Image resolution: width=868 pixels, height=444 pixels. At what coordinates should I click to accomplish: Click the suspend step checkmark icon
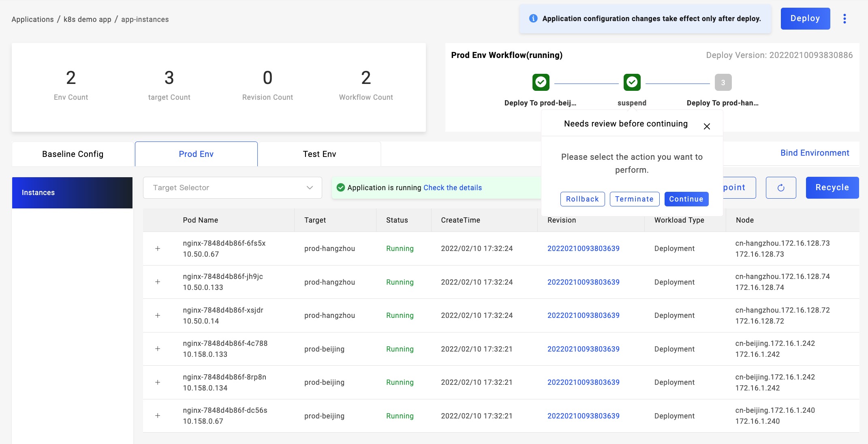pos(632,82)
